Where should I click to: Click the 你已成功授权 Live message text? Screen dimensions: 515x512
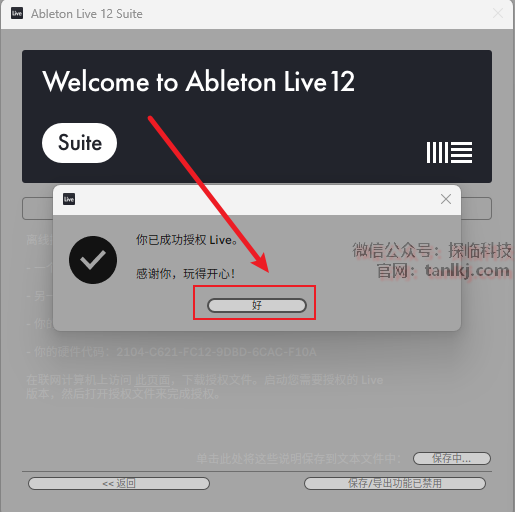[x=187, y=240]
